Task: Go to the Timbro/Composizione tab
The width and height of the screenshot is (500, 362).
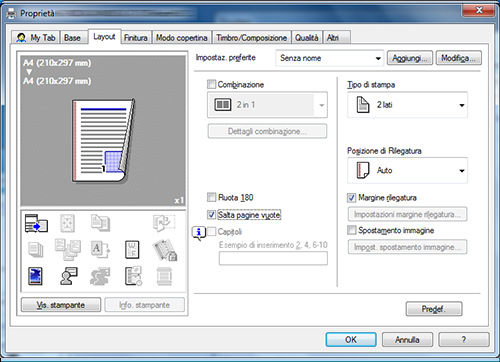Action: coord(251,38)
